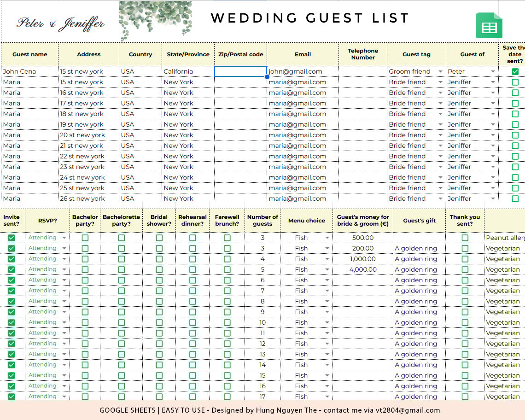This screenshot has height=420, width=525.
Task: Open Groom friend guest tag dropdown
Action: click(440, 72)
